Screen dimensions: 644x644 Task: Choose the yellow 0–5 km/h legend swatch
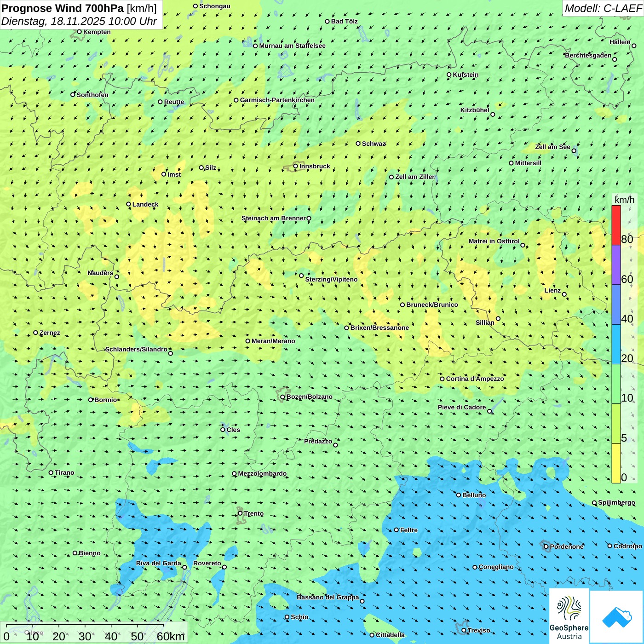[x=616, y=463]
